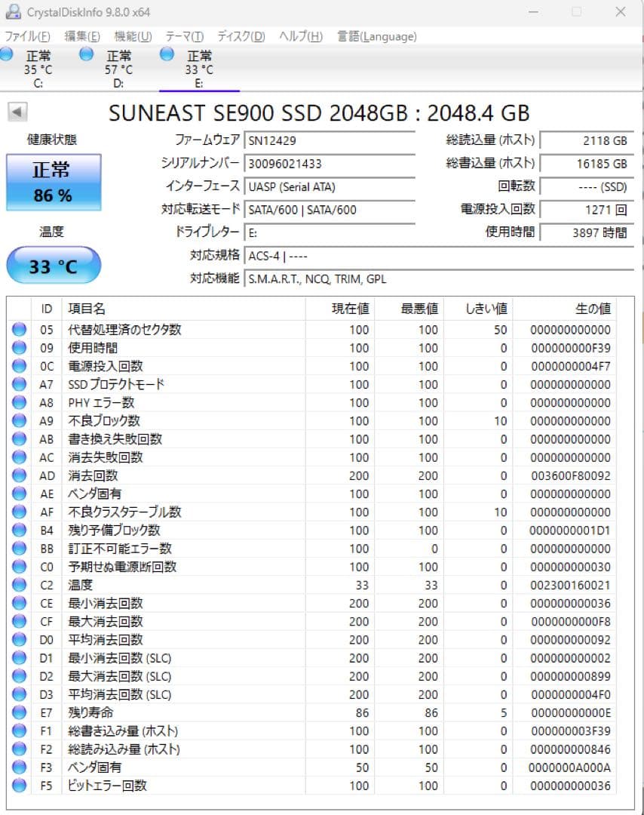Image resolution: width=644 pixels, height=815 pixels.
Task: Click status orb for ID 0C 電源投入回数
Action: coord(19,365)
